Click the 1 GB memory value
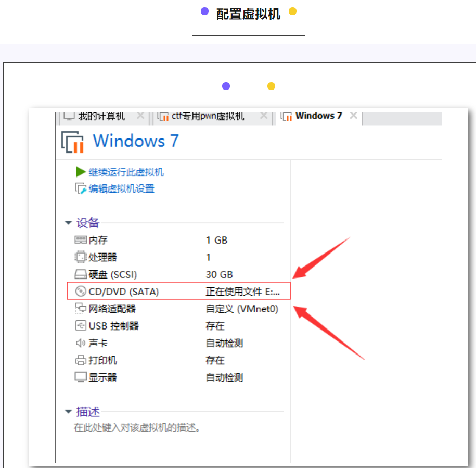Image resolution: width=476 pixels, height=468 pixels. 217,240
